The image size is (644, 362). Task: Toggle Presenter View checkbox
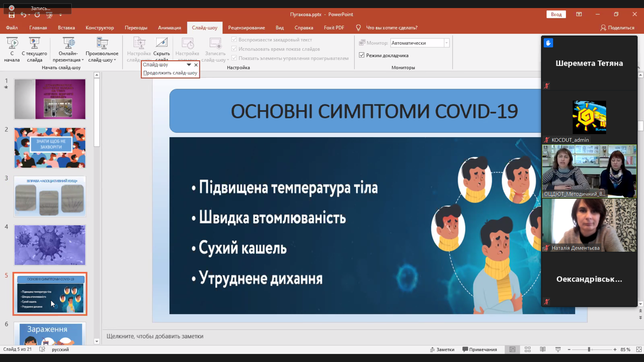tap(362, 55)
